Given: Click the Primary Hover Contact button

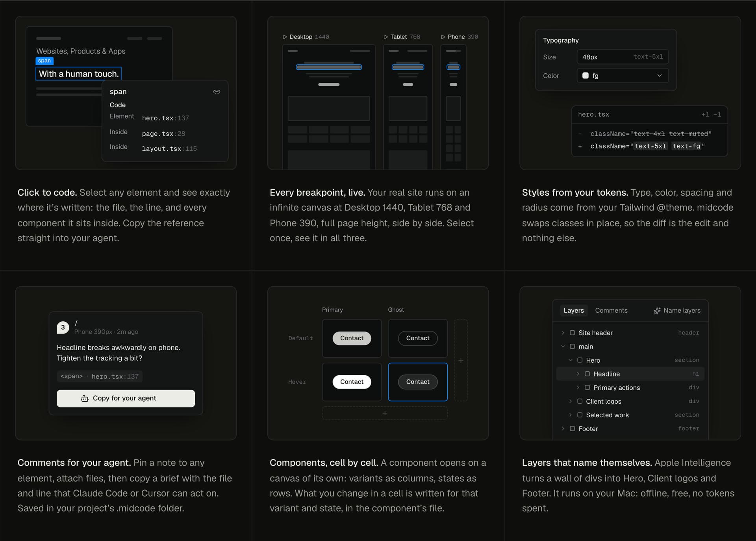Looking at the screenshot, I should (x=352, y=382).
